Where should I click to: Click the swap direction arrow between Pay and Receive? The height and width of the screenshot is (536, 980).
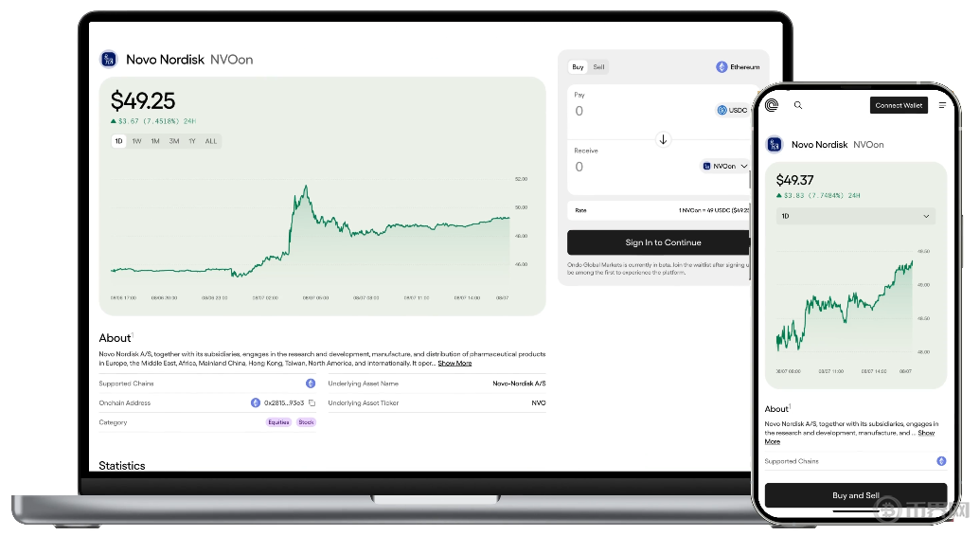click(x=663, y=139)
